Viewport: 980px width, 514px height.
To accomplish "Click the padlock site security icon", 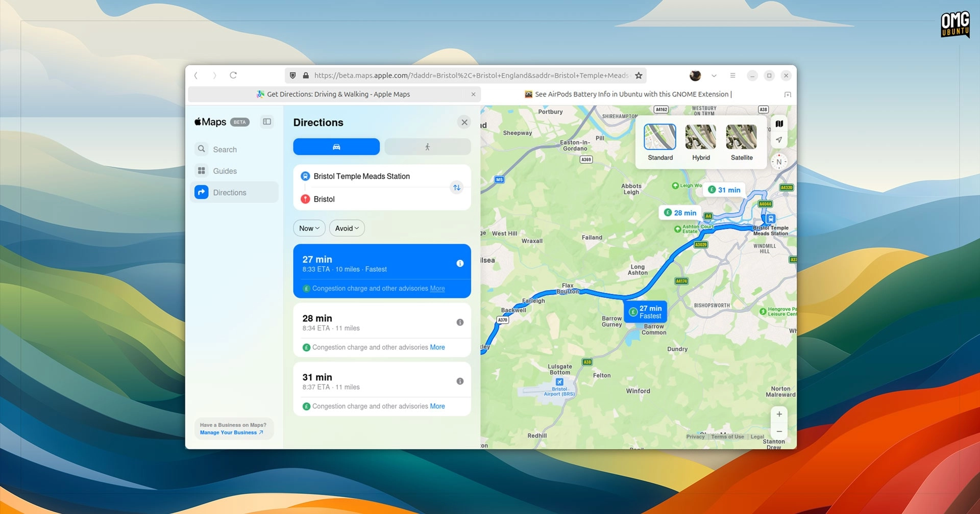I will tap(306, 75).
